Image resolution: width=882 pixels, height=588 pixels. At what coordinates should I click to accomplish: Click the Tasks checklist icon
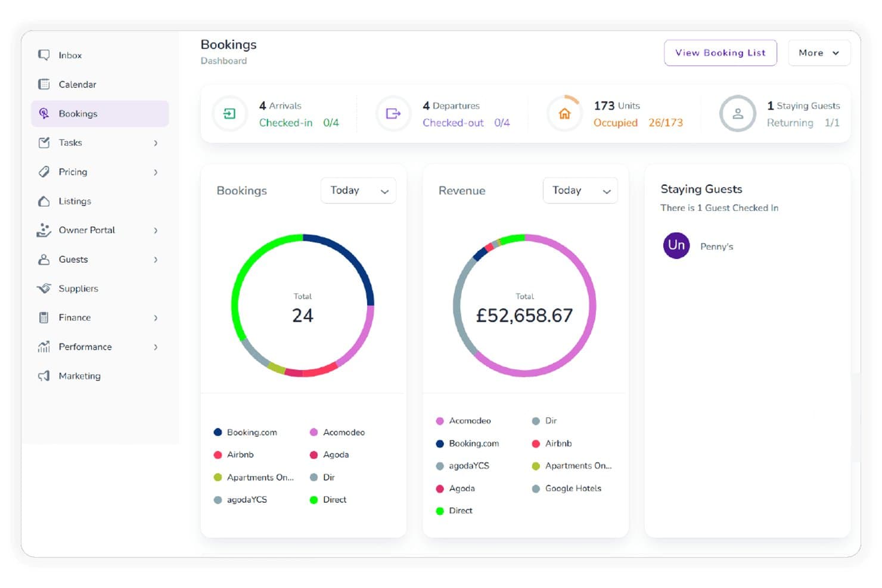(x=44, y=142)
